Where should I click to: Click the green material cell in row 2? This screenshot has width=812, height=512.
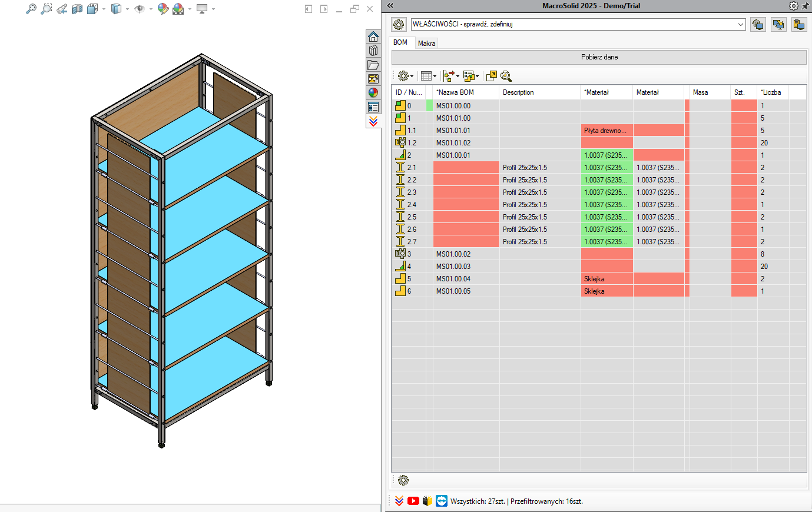[x=607, y=155]
